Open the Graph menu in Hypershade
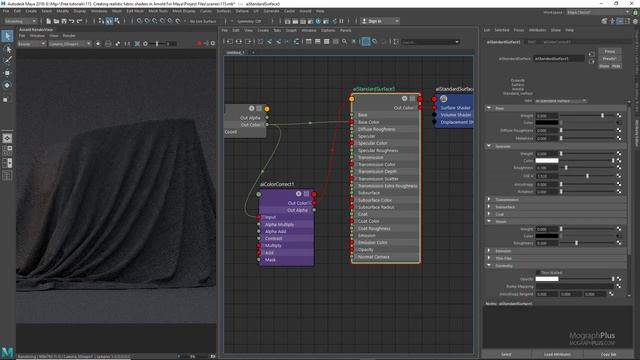 tap(291, 31)
